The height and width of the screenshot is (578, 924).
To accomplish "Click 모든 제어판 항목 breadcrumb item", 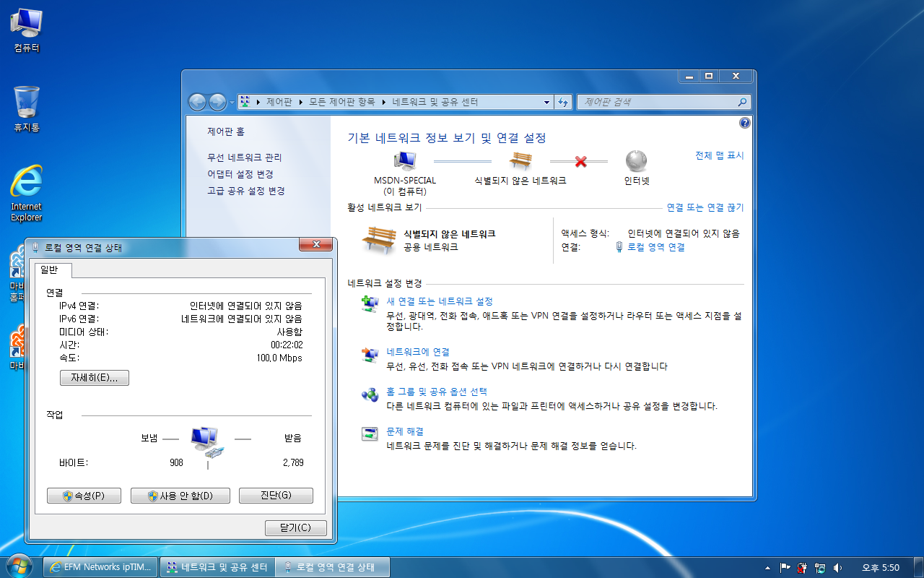I will (x=342, y=103).
